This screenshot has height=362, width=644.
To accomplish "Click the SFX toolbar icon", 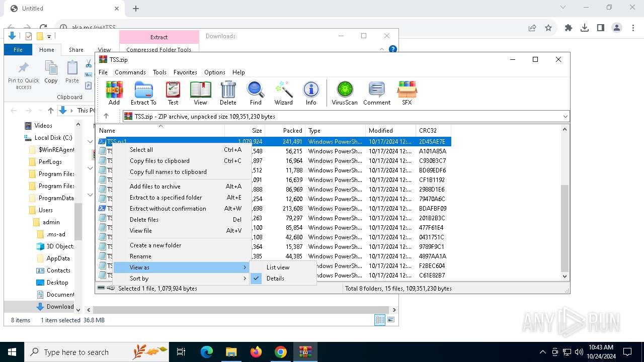I will pyautogui.click(x=407, y=94).
